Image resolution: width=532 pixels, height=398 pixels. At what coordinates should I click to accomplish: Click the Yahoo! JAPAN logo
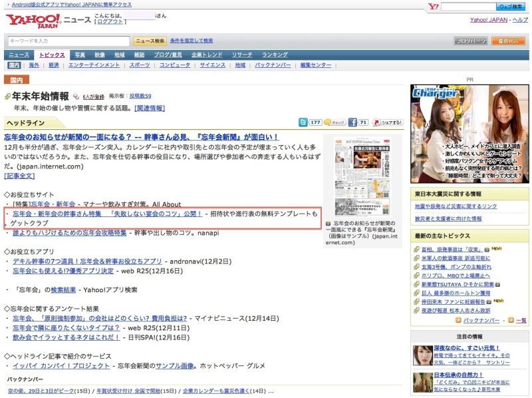tap(34, 21)
